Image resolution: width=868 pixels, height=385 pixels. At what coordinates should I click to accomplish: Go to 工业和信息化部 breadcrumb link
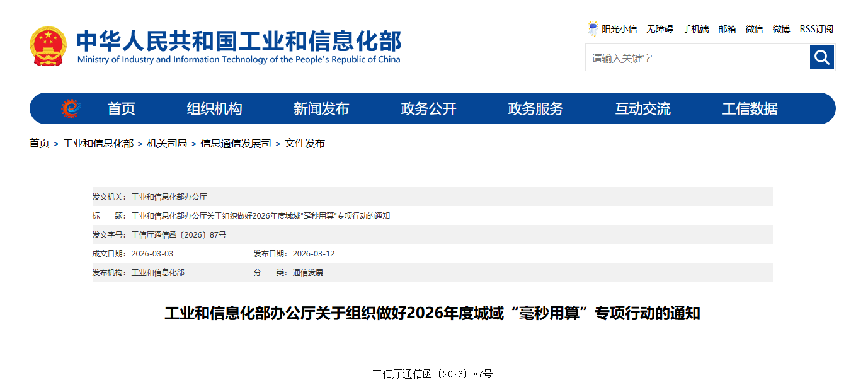(98, 143)
